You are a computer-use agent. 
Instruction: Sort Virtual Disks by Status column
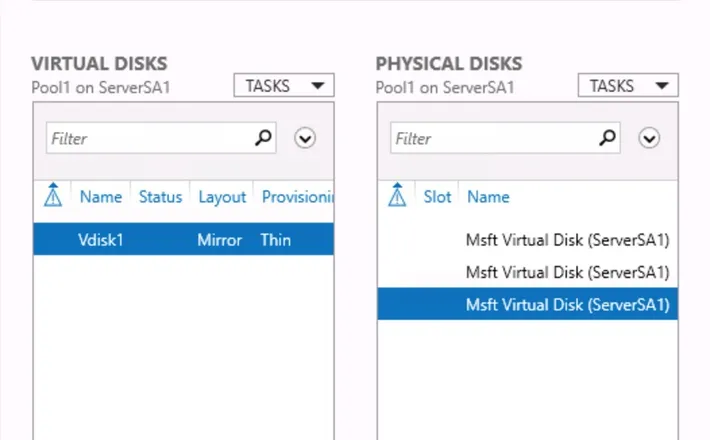point(160,197)
